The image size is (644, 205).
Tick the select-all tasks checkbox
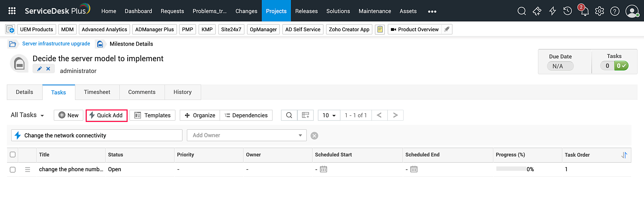13,155
